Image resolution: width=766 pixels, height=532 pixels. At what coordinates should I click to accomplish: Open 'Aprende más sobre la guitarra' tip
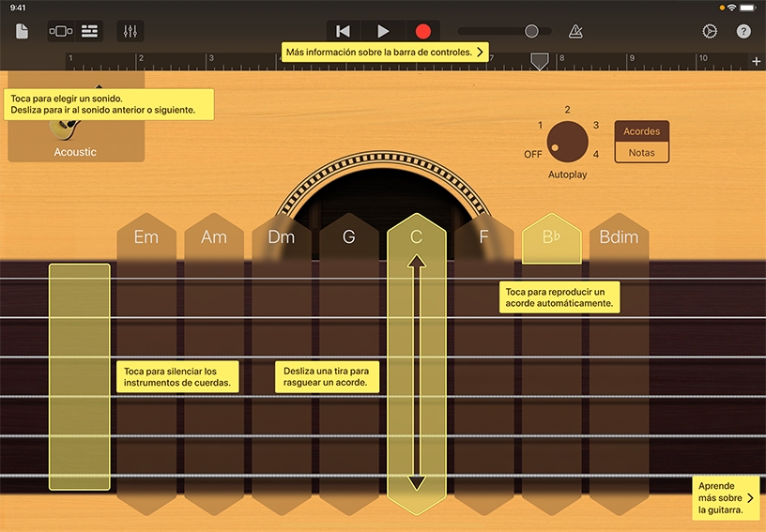point(726,498)
